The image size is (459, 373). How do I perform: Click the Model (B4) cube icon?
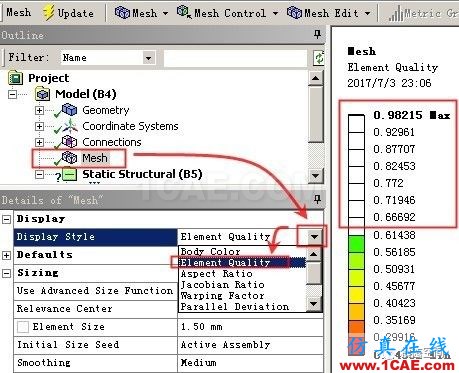(x=43, y=94)
